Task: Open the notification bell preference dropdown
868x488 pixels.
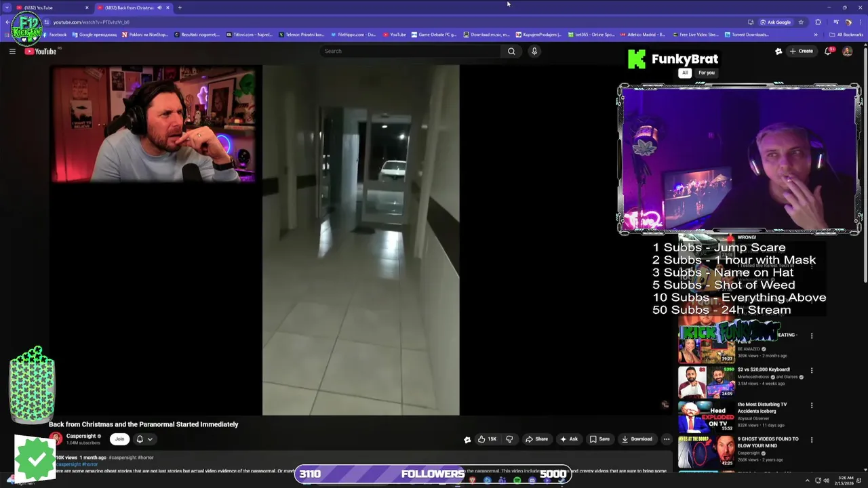Action: (x=144, y=439)
